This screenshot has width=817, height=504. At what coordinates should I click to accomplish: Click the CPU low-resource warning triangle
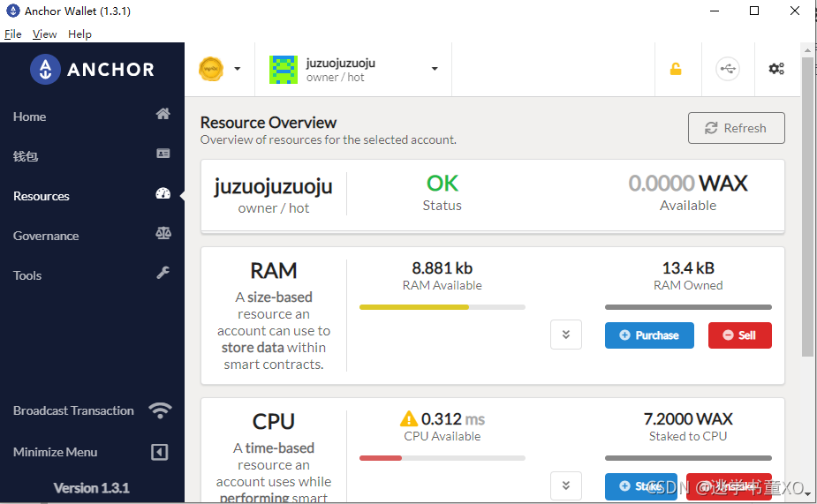pos(408,418)
